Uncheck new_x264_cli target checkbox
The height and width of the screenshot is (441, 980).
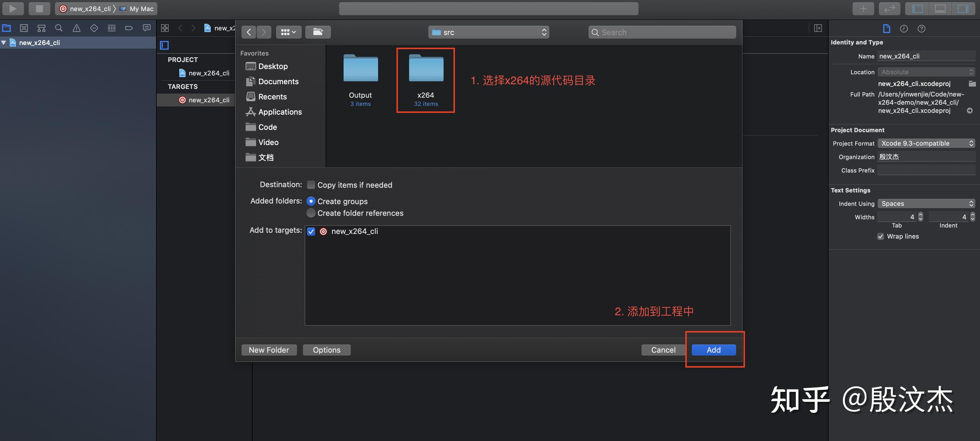(311, 231)
